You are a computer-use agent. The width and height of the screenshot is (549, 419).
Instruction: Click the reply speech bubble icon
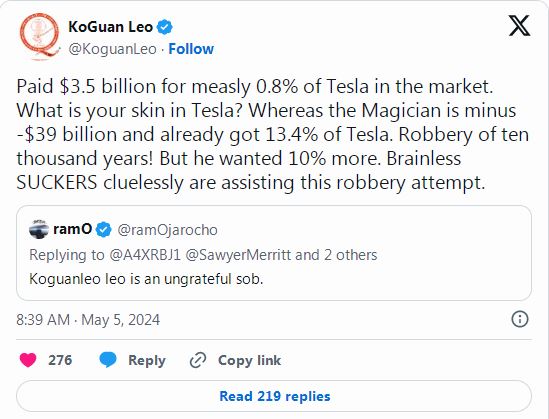click(x=108, y=360)
